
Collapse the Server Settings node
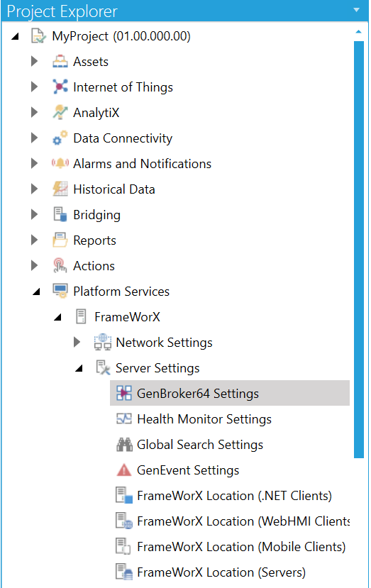click(x=79, y=369)
